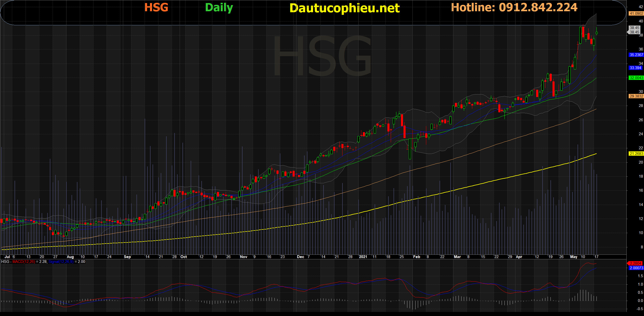
Task: Click the Jul label on date axis
Action: [x=7, y=257]
